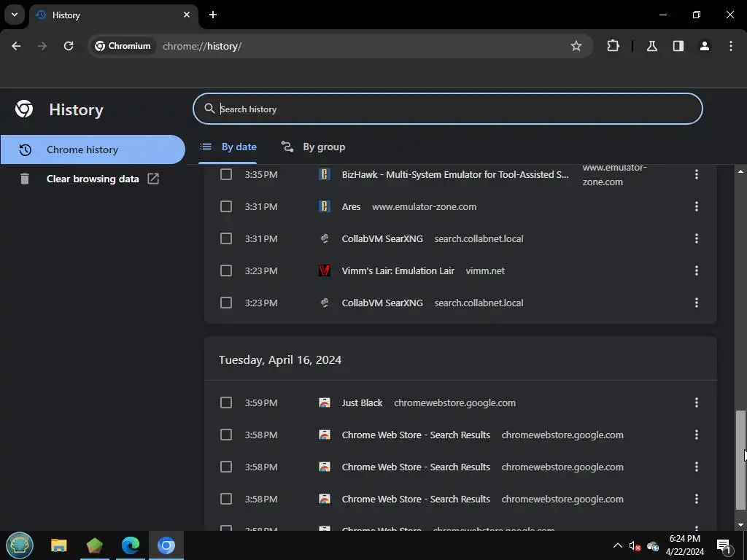Image resolution: width=747 pixels, height=560 pixels.
Task: Click the vertical scrollbar thumb
Action: point(740,460)
